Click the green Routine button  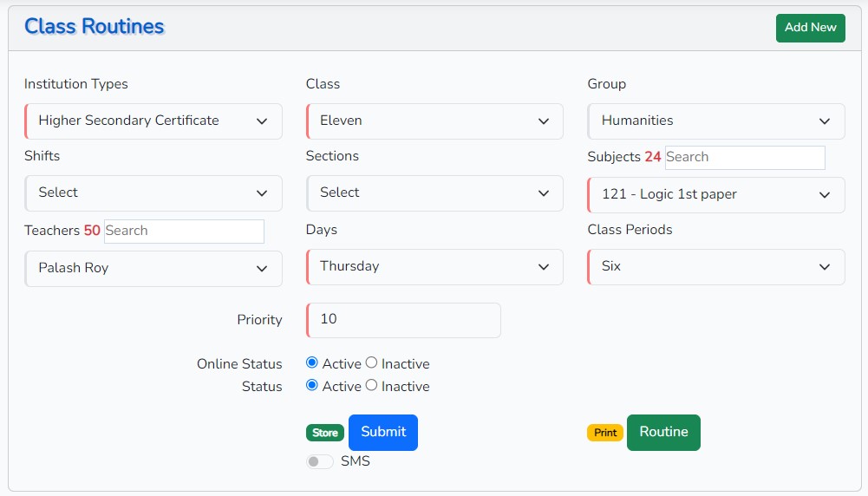663,433
